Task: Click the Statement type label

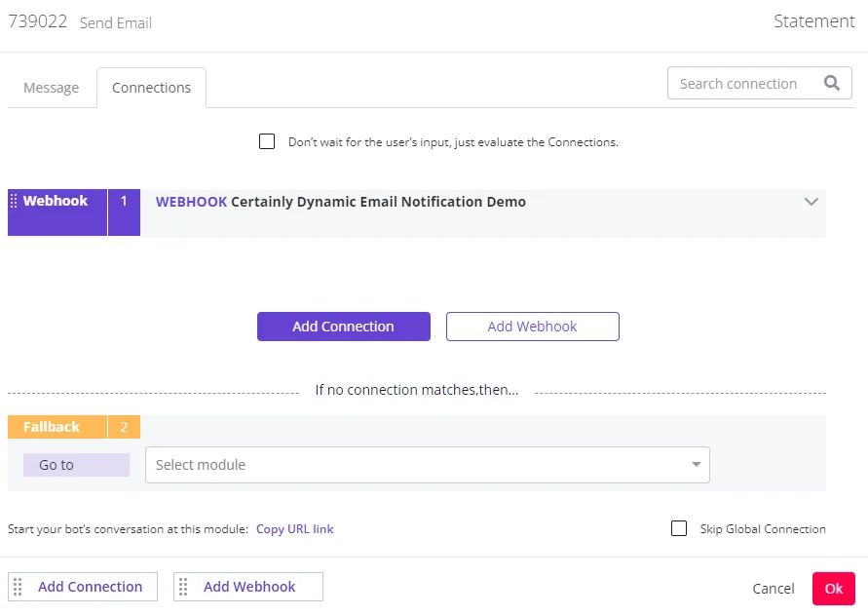Action: 813,21
